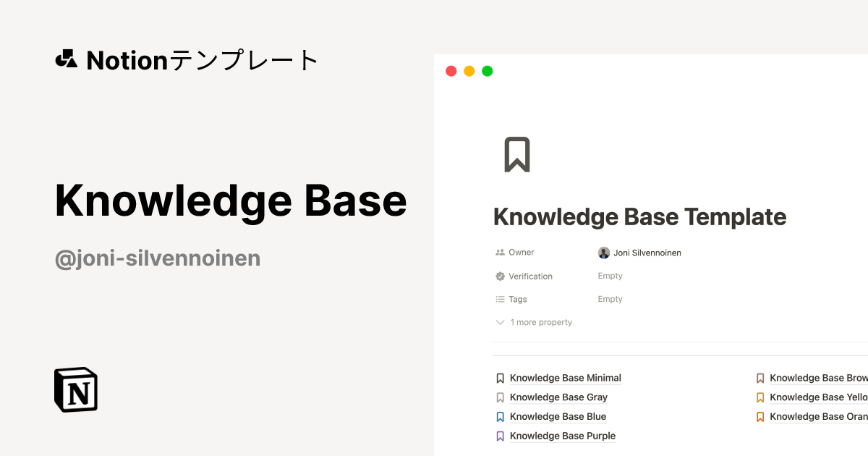Click orange bookmark icon beside Knowledge Base Orange

click(760, 417)
